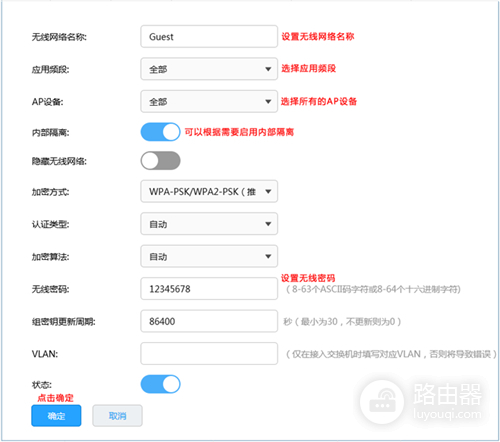Expand the AP设备 dropdown arrow
The image size is (500, 442).
click(x=268, y=101)
